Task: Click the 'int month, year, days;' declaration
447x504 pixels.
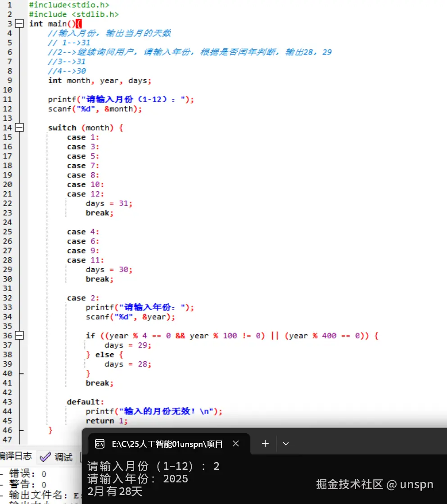Action: [x=99, y=81]
